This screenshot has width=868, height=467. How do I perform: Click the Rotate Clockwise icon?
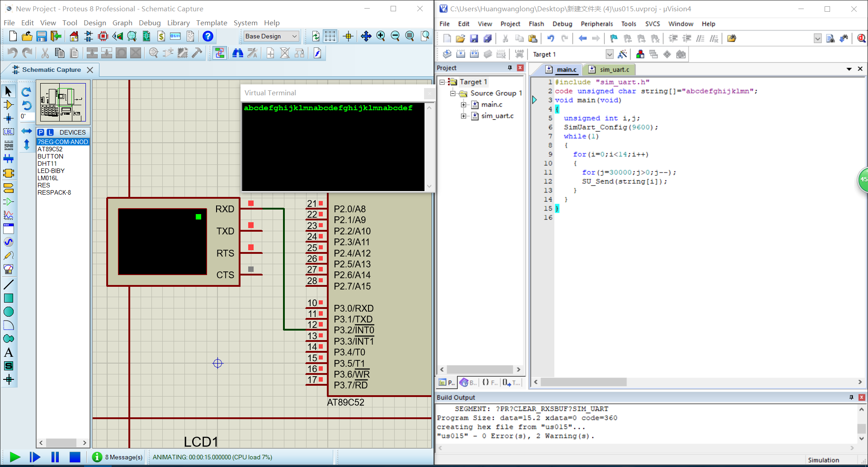(x=26, y=92)
